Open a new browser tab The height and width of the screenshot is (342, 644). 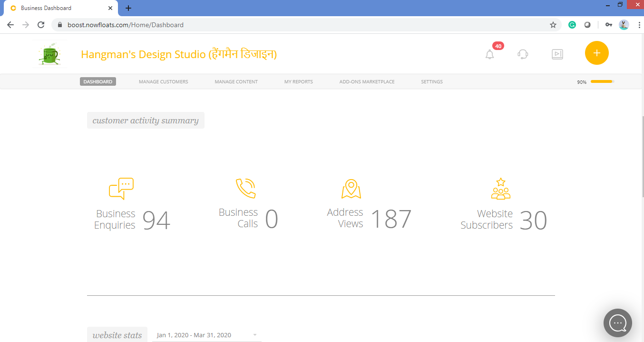[x=128, y=8]
